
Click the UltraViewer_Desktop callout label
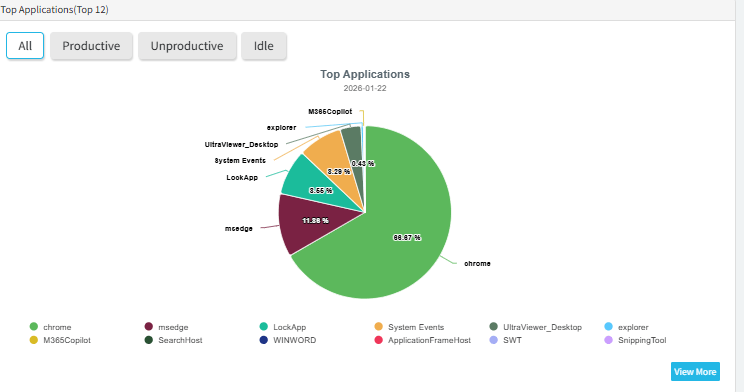[x=241, y=144]
